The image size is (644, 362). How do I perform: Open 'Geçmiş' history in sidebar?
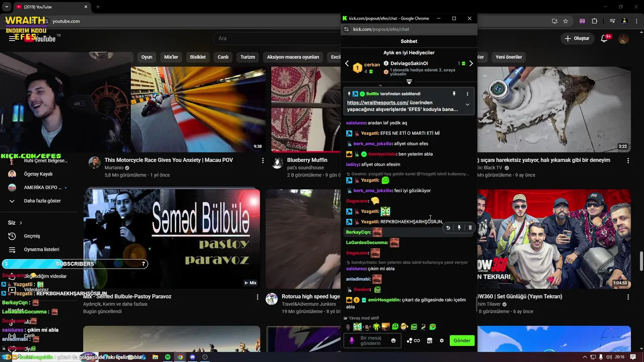coord(32,236)
